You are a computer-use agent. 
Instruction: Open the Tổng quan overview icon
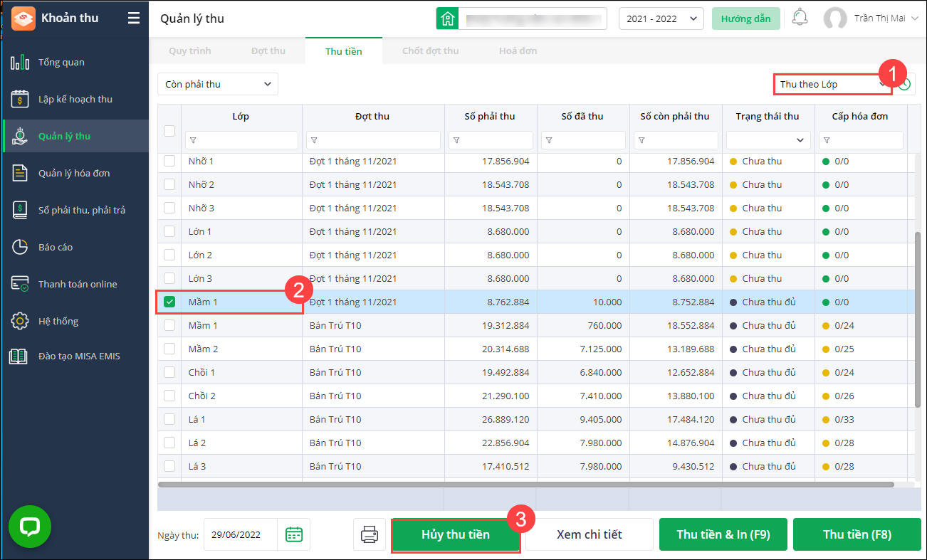(20, 62)
